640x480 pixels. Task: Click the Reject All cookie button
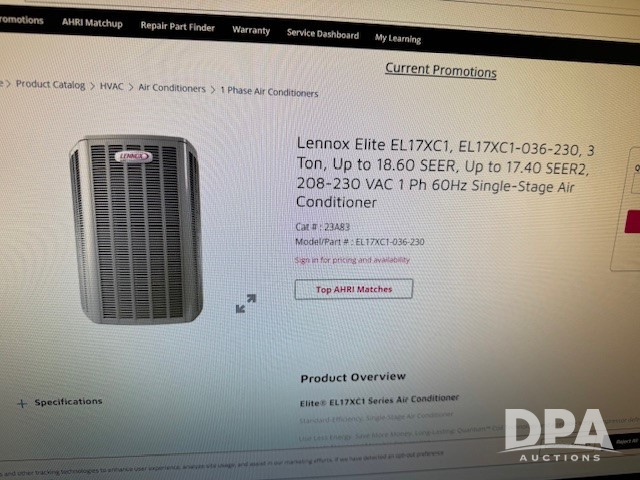(x=627, y=442)
